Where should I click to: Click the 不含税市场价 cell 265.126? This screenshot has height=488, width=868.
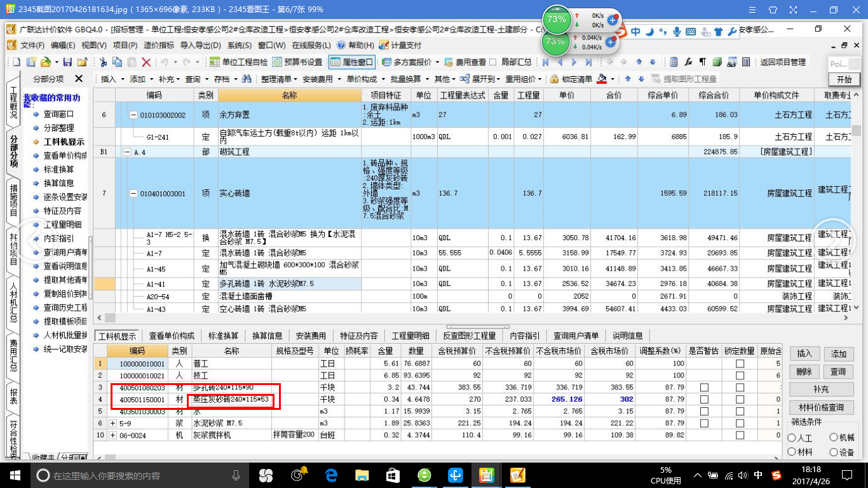(x=559, y=400)
